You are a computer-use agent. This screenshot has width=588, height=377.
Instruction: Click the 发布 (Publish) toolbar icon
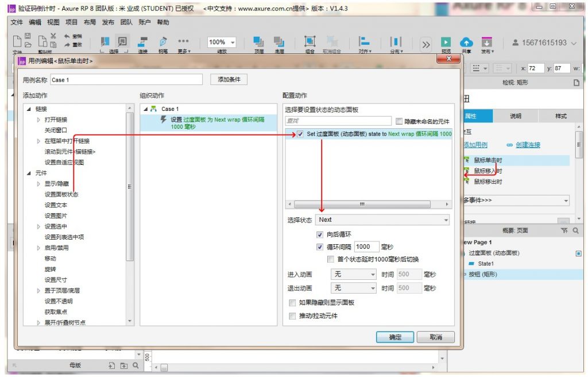point(487,43)
